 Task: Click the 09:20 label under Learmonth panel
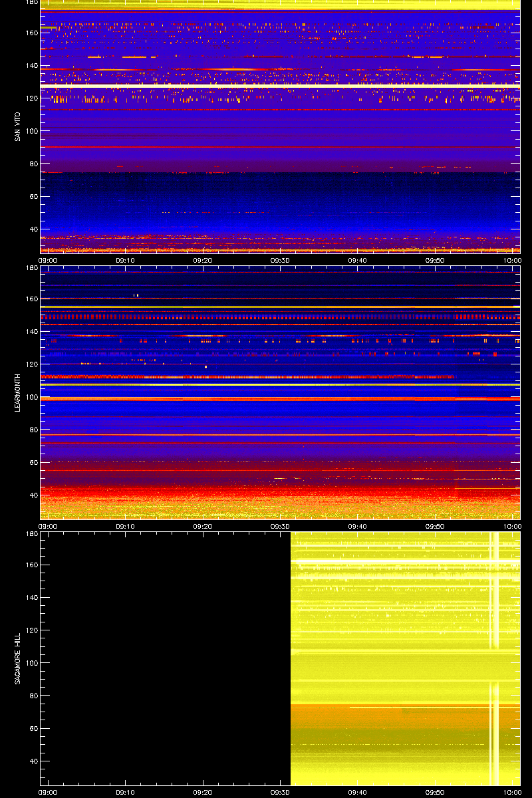[203, 527]
